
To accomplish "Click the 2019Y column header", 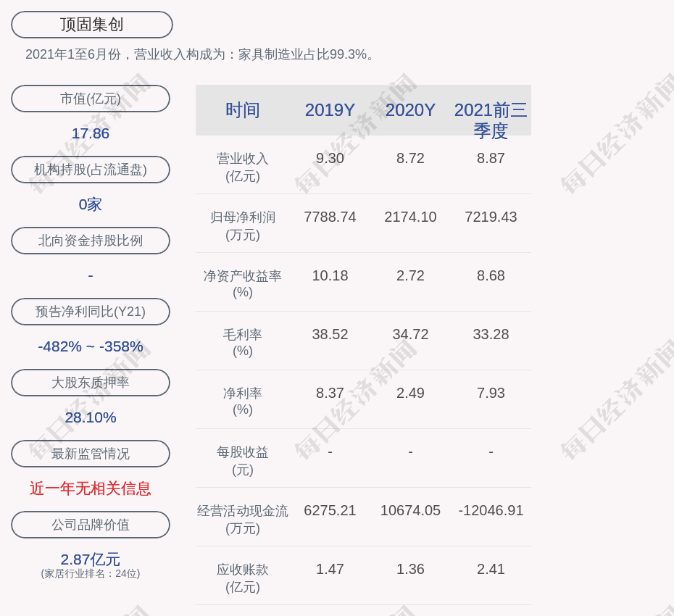I will pos(330,110).
